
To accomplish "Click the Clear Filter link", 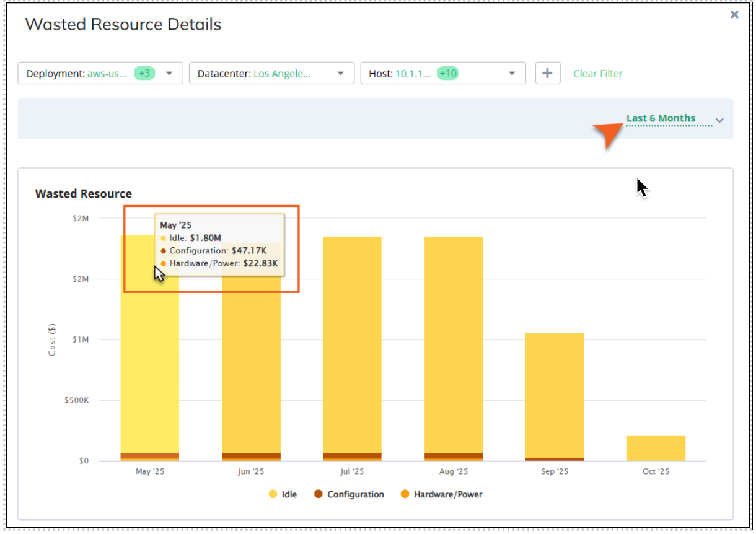I will pos(597,74).
